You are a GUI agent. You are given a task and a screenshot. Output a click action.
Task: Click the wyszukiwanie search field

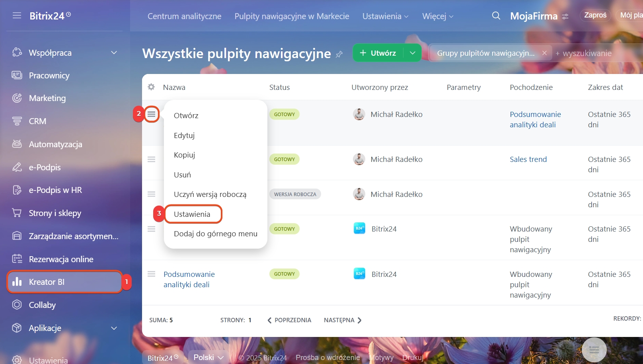[587, 53]
